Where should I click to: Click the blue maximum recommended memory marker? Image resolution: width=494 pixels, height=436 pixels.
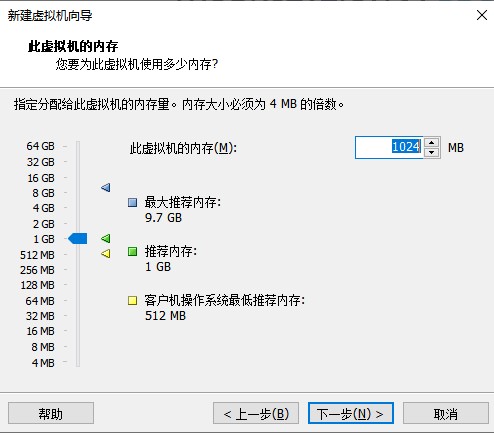pos(106,188)
